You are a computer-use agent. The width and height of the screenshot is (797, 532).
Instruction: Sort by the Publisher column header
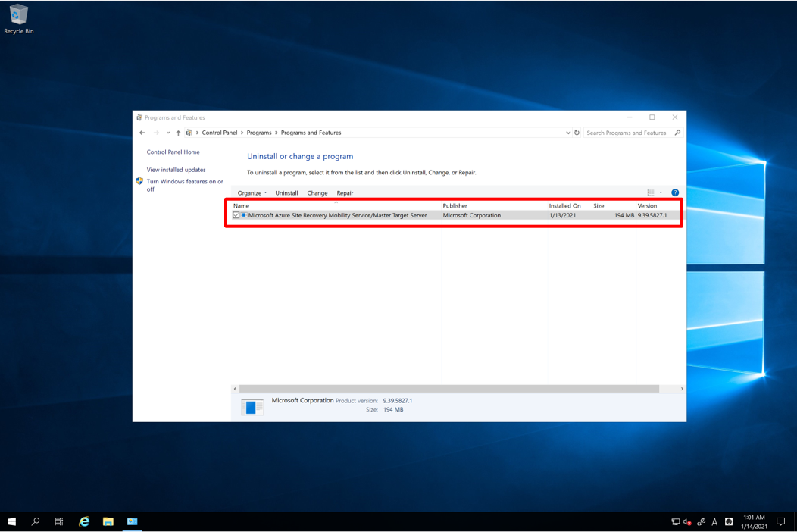coord(494,206)
